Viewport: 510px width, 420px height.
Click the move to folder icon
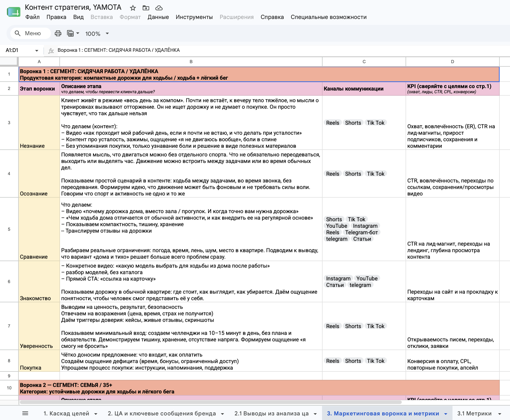146,8
